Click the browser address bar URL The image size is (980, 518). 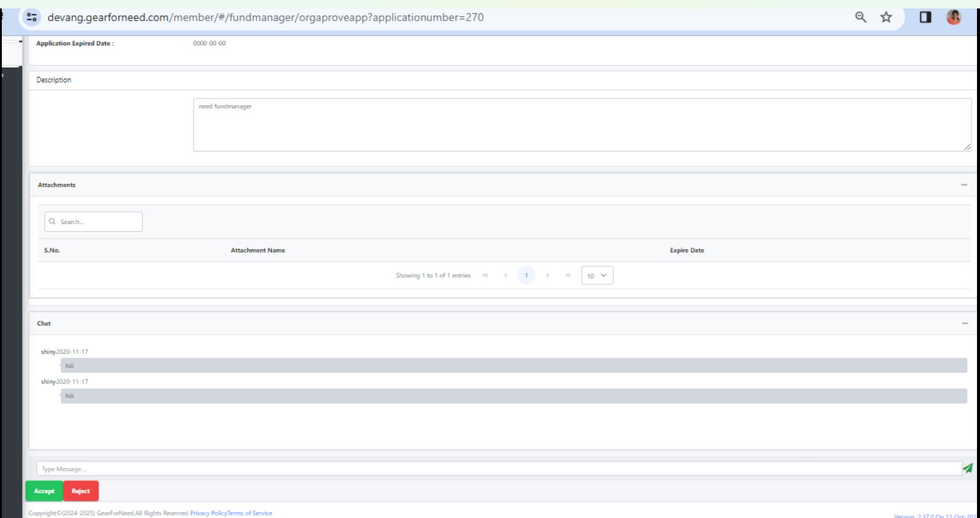266,18
